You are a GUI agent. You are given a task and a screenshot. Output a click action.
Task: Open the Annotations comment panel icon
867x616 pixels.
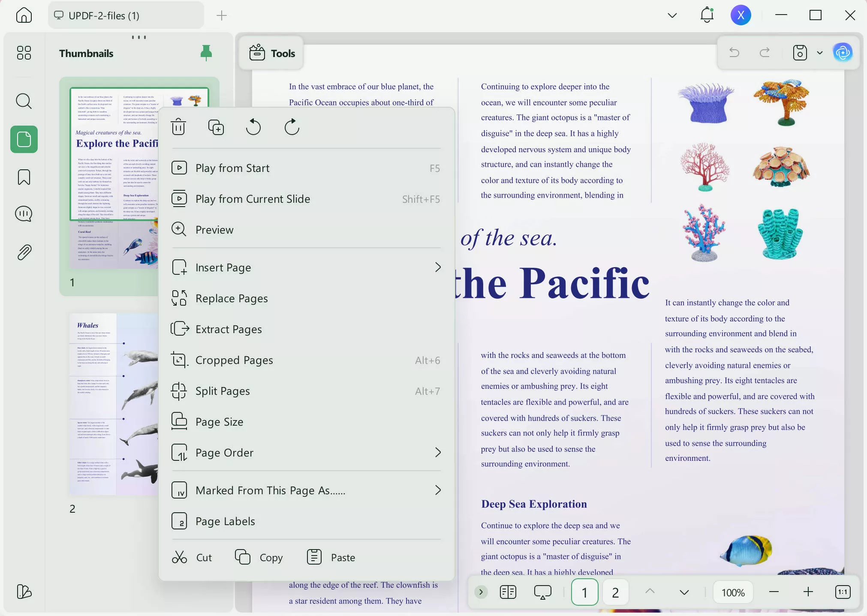click(24, 213)
